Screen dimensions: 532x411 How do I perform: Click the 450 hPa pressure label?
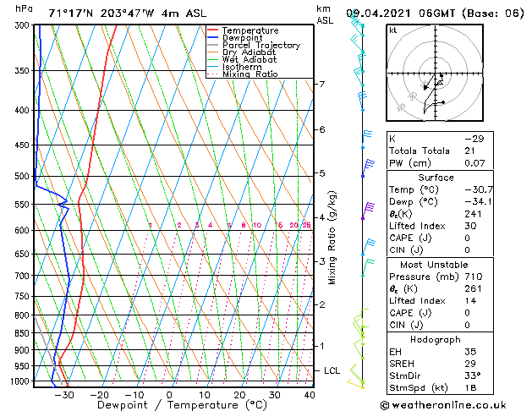[24, 145]
